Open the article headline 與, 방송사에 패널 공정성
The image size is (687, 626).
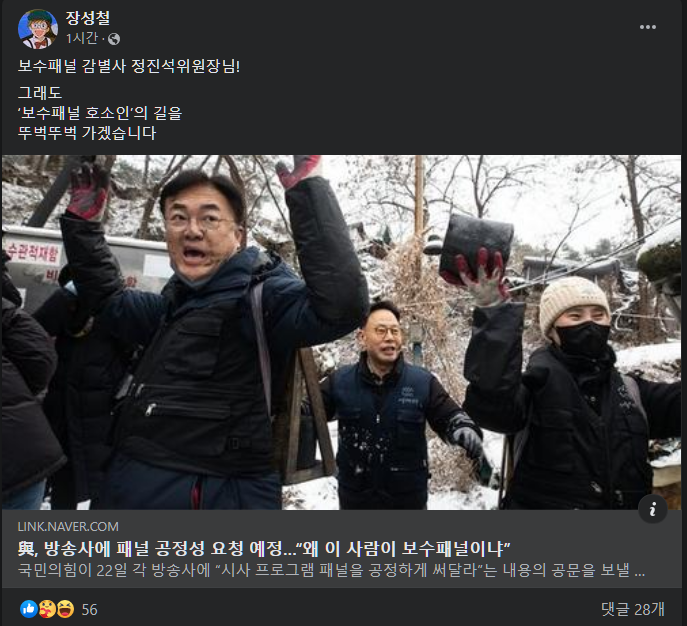(264, 548)
